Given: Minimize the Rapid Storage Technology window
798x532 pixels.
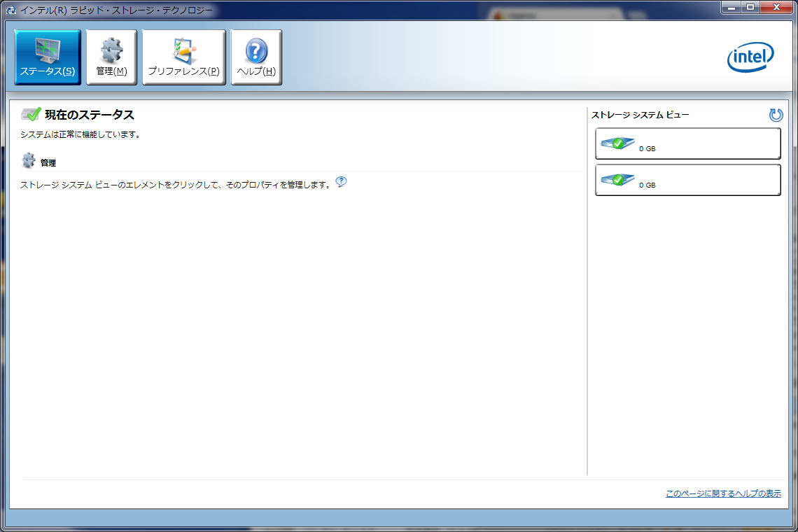Looking at the screenshot, I should pyautogui.click(x=731, y=8).
